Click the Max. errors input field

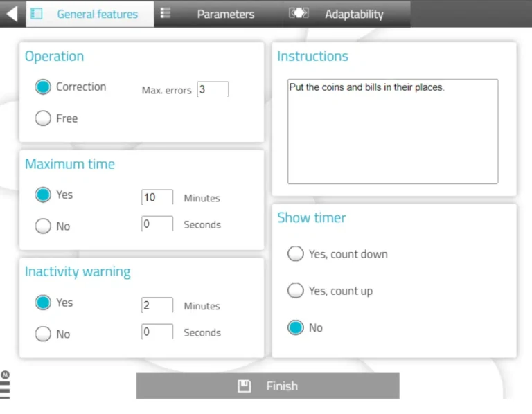coord(213,89)
